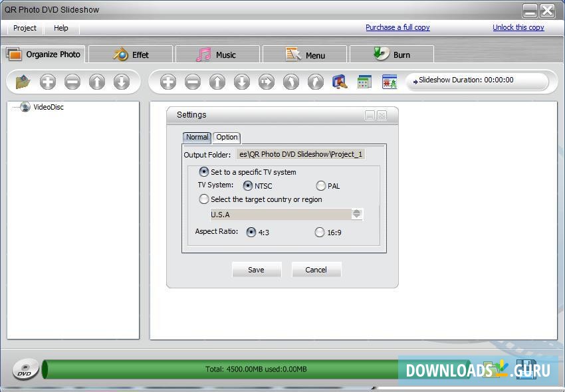Close the Settings dialog with its X
565x392 pixels.
coord(382,116)
